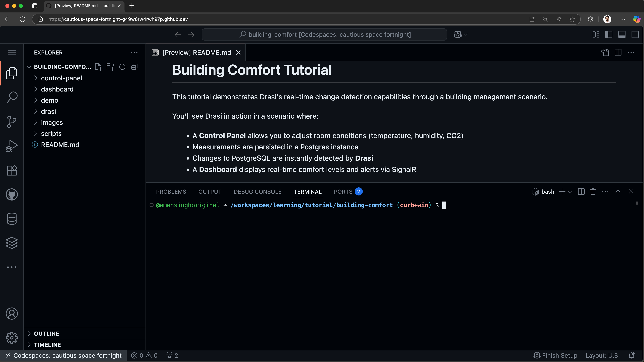
Task: Toggle the bottom panel visibility
Action: pyautogui.click(x=622, y=34)
